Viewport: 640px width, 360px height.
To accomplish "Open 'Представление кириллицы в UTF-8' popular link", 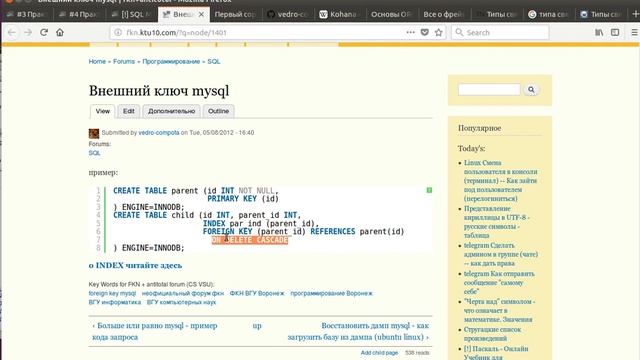I will click(x=496, y=222).
